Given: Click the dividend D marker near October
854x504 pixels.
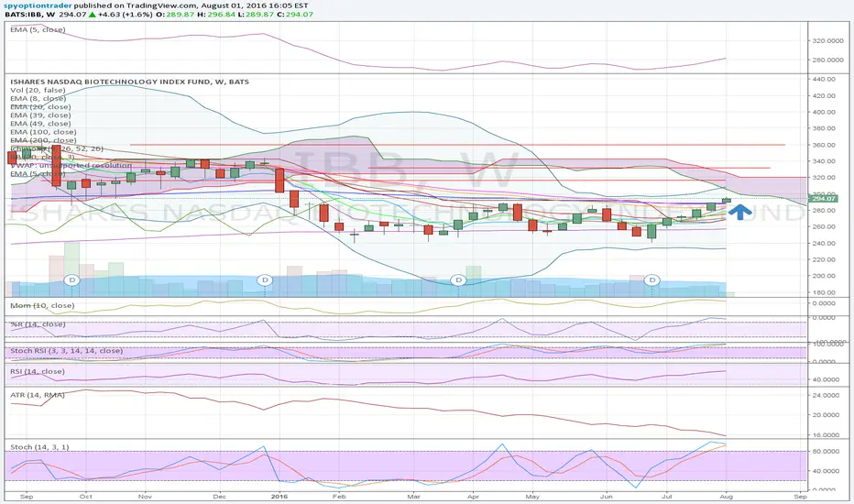Looking at the screenshot, I should [71, 280].
